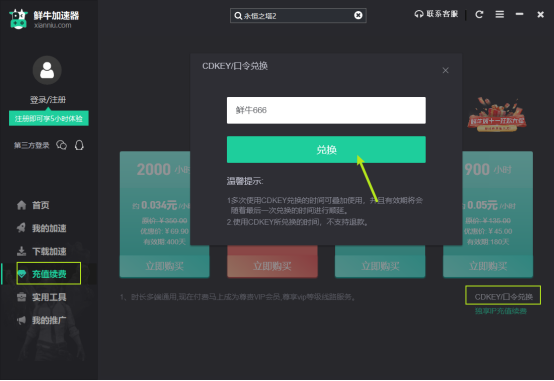Click the CDKEY input field
Image resolution: width=554 pixels, height=381 pixels.
tap(326, 110)
